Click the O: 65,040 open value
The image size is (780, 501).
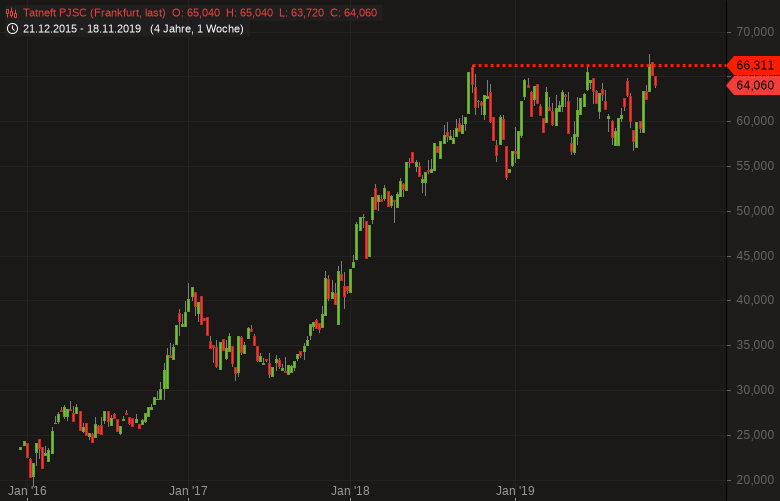pyautogui.click(x=196, y=13)
